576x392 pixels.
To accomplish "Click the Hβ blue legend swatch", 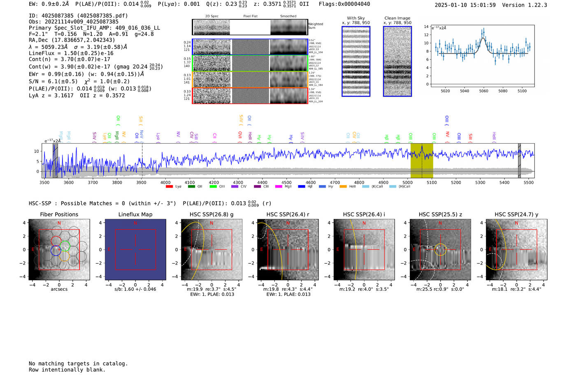I will pyautogui.click(x=302, y=187).
